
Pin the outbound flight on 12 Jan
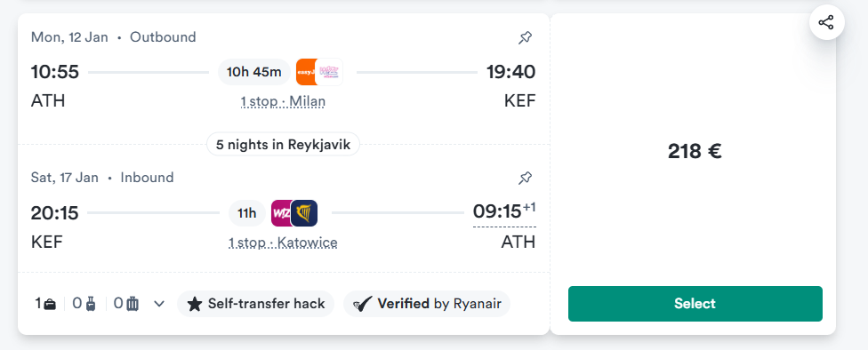[x=525, y=37]
